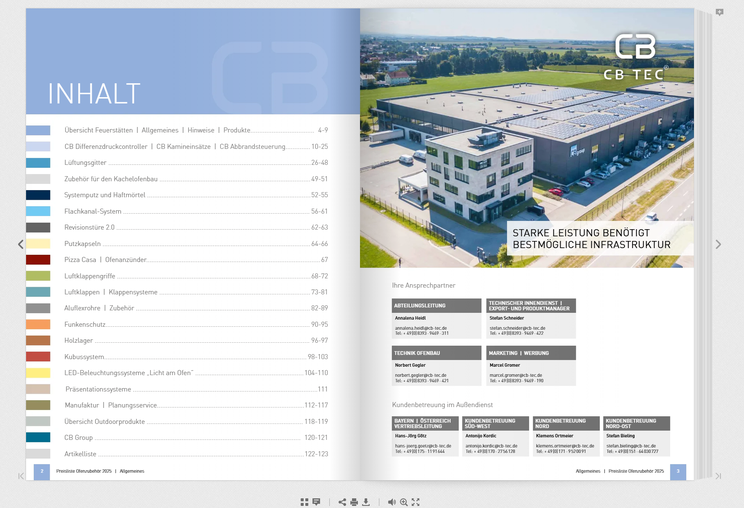The image size is (744, 508).
Task: Click the dark red Pizza Casa color swatch
Action: click(38, 259)
